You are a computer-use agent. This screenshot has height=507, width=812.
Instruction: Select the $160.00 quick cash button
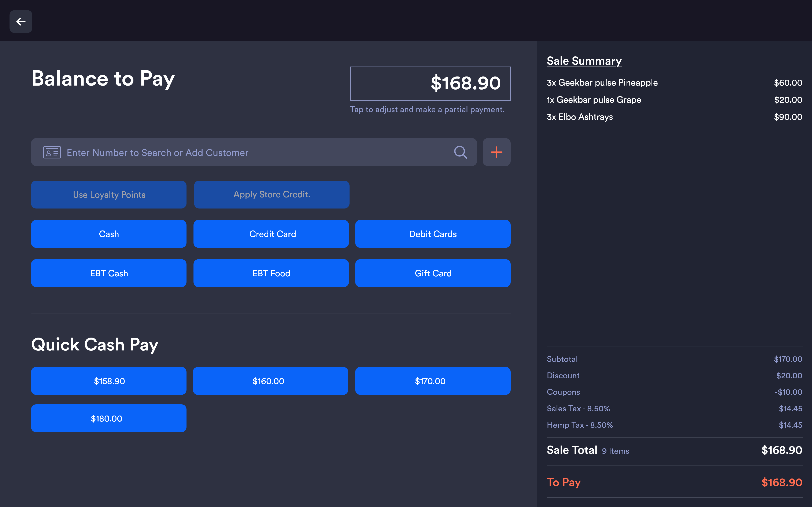(x=270, y=381)
